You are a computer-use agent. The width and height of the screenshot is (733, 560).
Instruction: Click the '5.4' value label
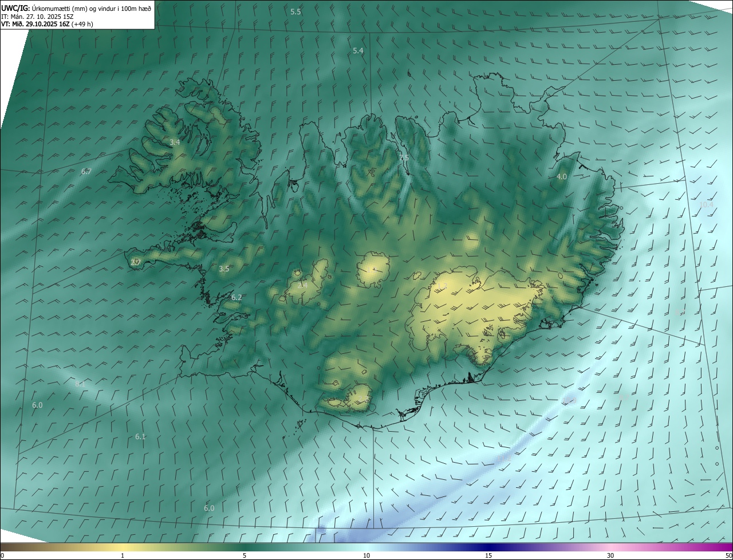coord(358,51)
